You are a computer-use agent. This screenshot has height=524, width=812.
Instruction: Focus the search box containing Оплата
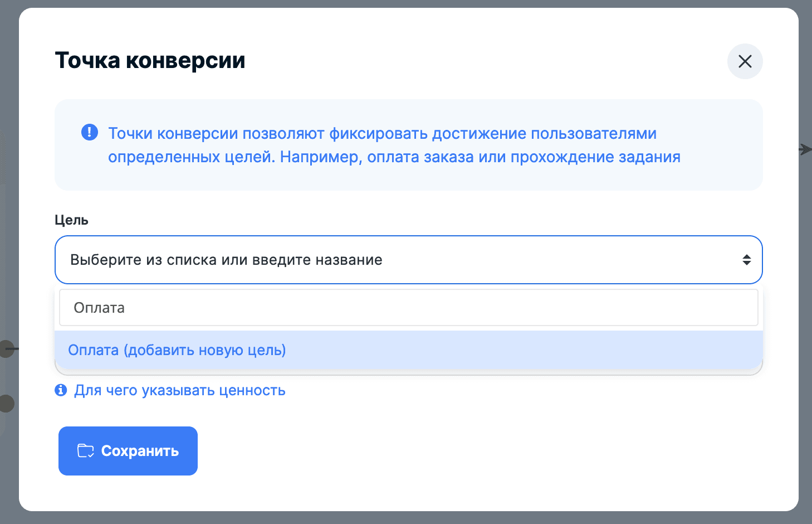(x=408, y=308)
